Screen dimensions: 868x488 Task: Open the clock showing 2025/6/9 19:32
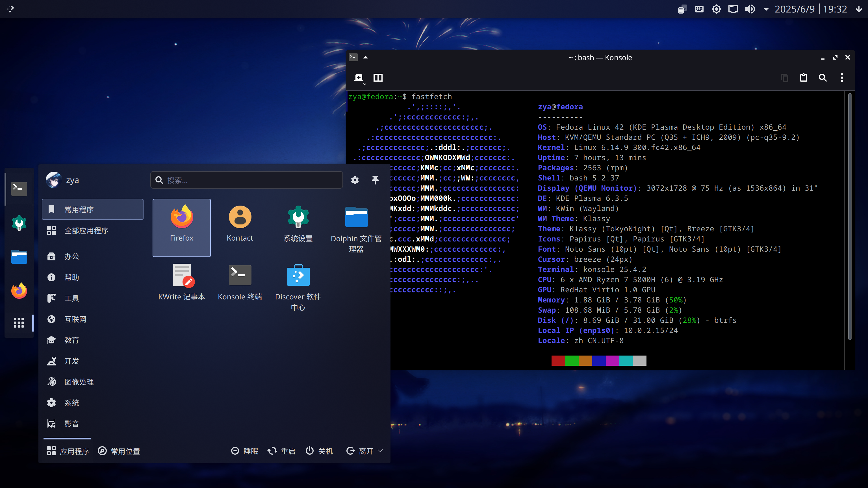[811, 9]
